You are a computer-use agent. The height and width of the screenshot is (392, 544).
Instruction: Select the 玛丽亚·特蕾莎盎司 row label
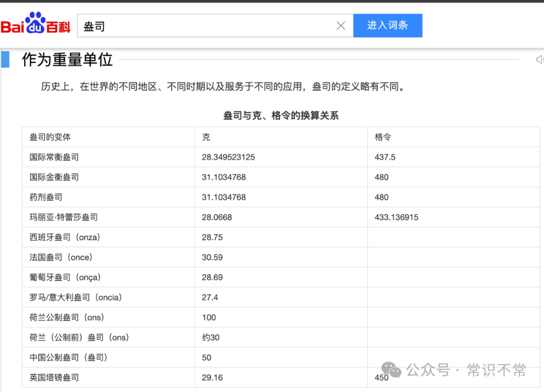pyautogui.click(x=63, y=218)
